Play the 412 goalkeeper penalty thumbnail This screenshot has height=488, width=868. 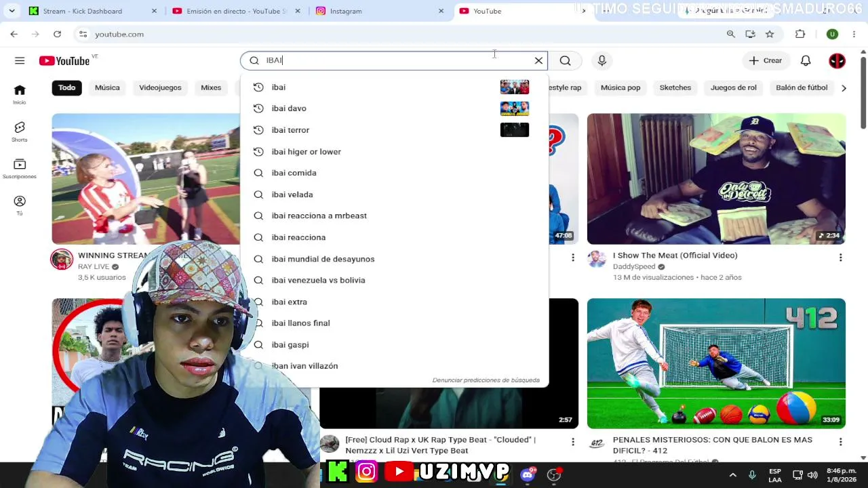(x=716, y=363)
